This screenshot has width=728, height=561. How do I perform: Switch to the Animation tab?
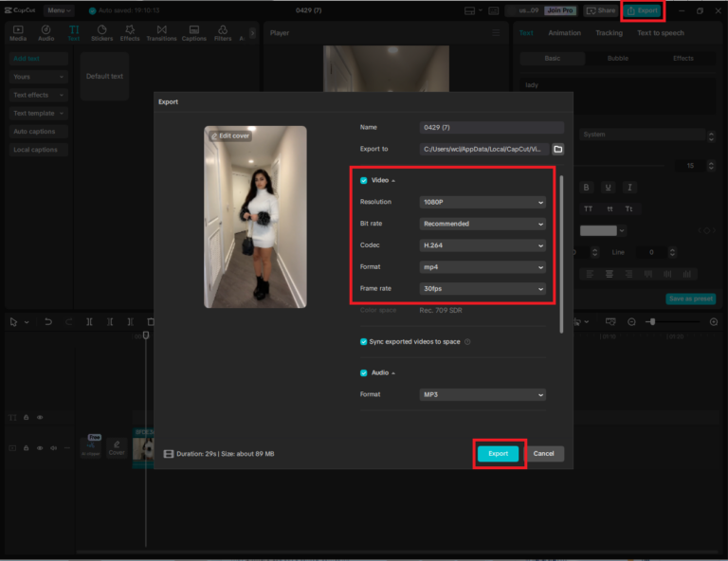(564, 33)
